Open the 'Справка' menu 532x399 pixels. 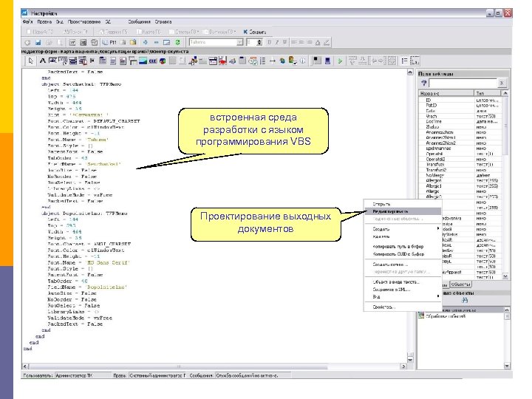click(163, 21)
